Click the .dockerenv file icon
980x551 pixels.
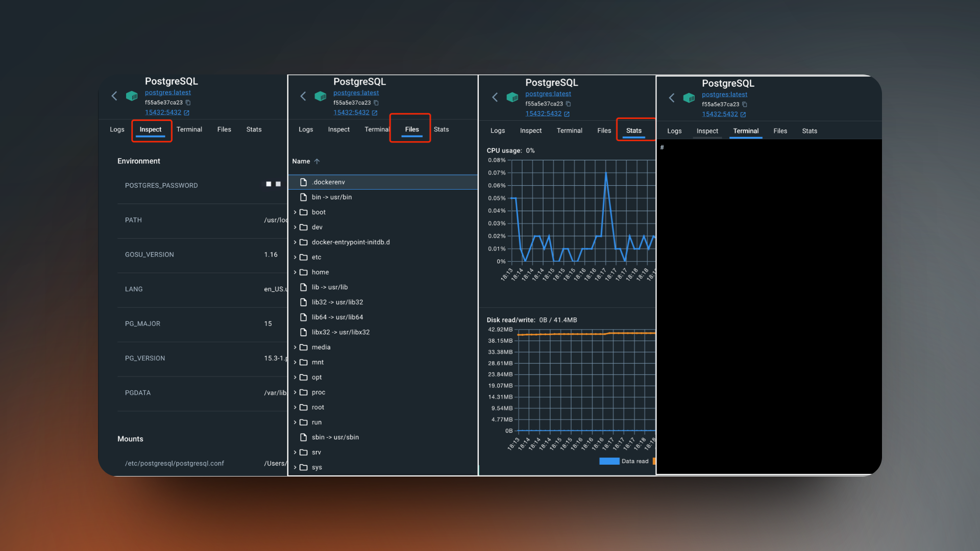(303, 182)
